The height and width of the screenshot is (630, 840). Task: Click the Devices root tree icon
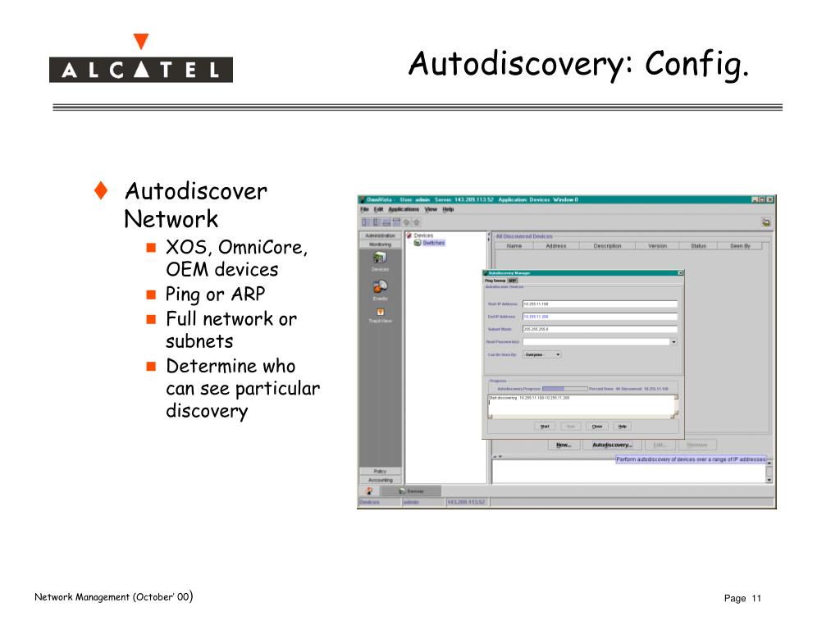point(409,235)
